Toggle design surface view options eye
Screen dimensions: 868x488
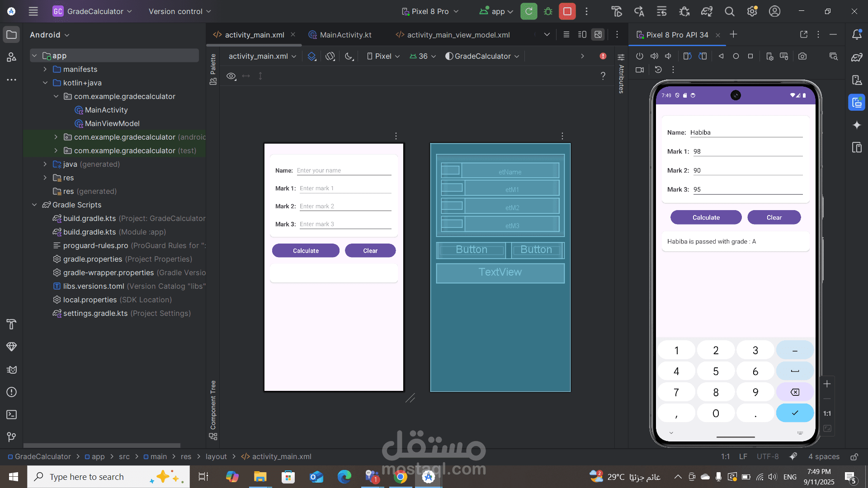231,76
